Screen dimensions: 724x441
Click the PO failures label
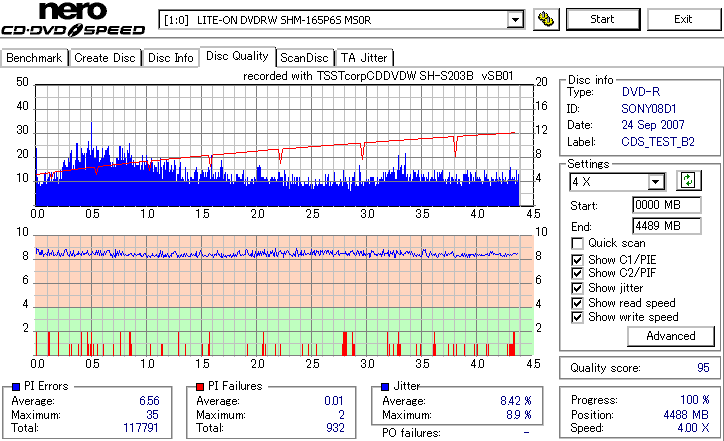point(411,433)
